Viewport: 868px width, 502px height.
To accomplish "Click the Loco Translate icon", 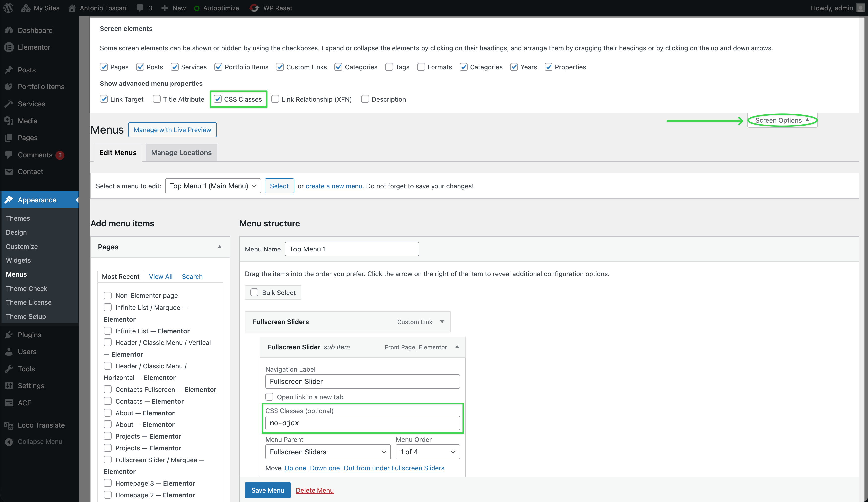I will 9,425.
